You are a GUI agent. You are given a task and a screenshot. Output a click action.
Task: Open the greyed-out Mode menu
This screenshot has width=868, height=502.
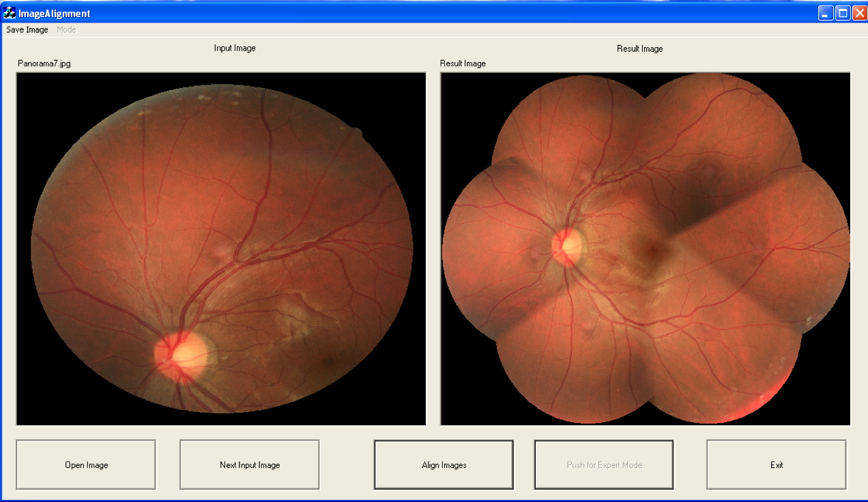click(x=66, y=30)
